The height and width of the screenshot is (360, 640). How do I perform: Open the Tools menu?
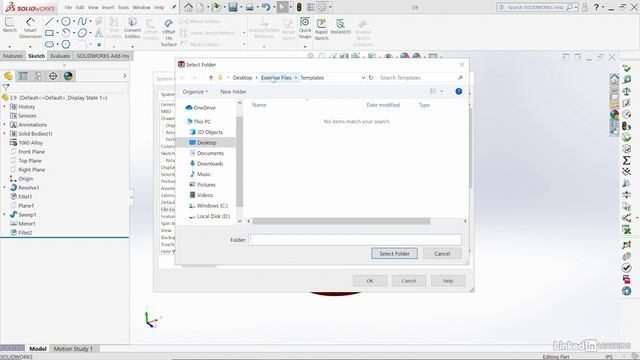click(x=123, y=7)
